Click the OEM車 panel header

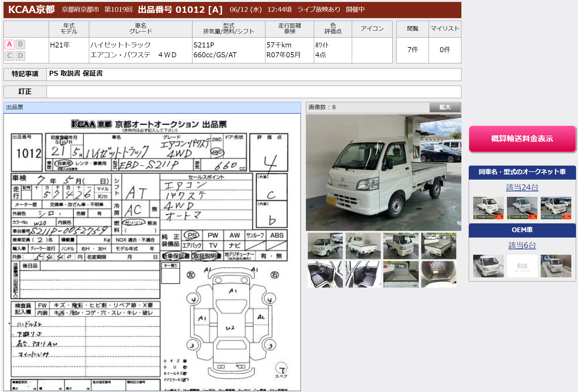(x=522, y=230)
